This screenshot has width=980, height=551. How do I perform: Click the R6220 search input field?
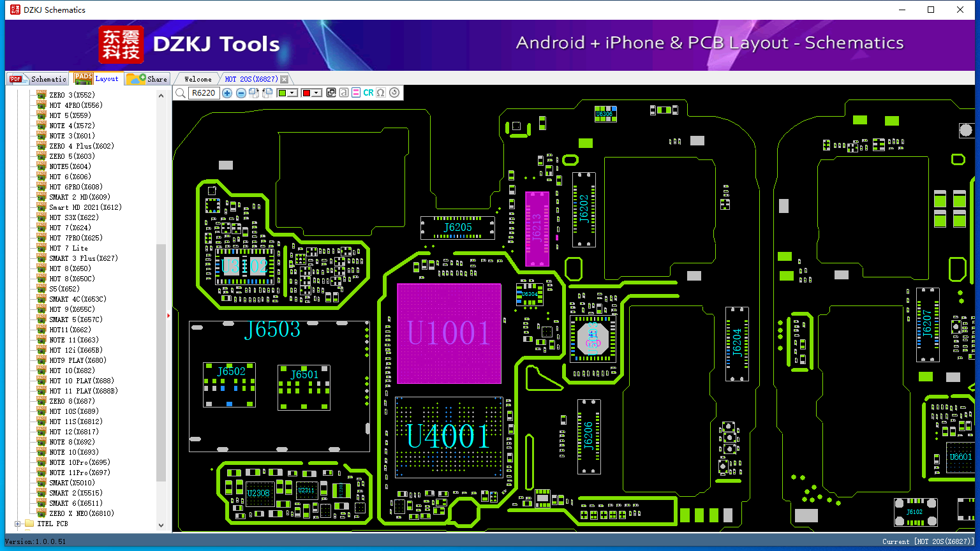(204, 93)
